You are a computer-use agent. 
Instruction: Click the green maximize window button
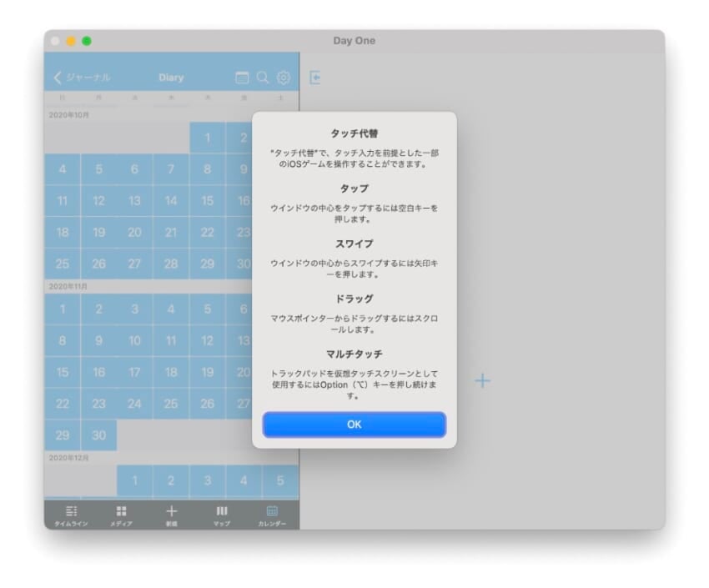click(87, 41)
